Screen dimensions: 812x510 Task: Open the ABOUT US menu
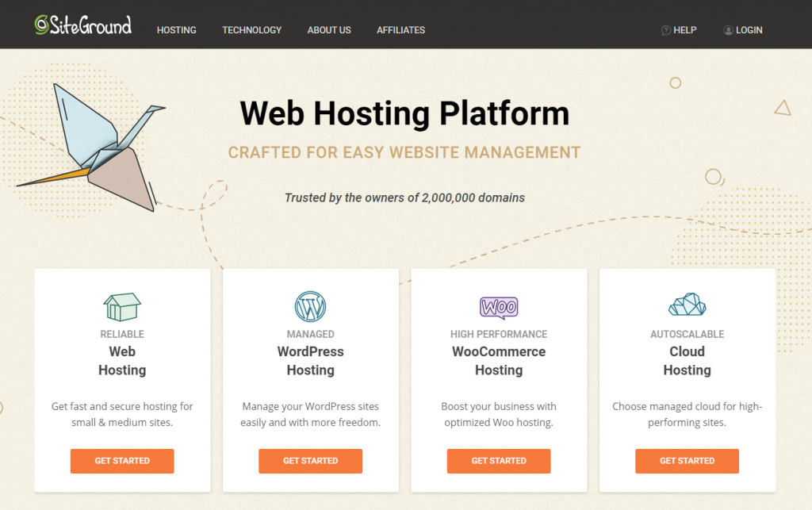(x=329, y=30)
